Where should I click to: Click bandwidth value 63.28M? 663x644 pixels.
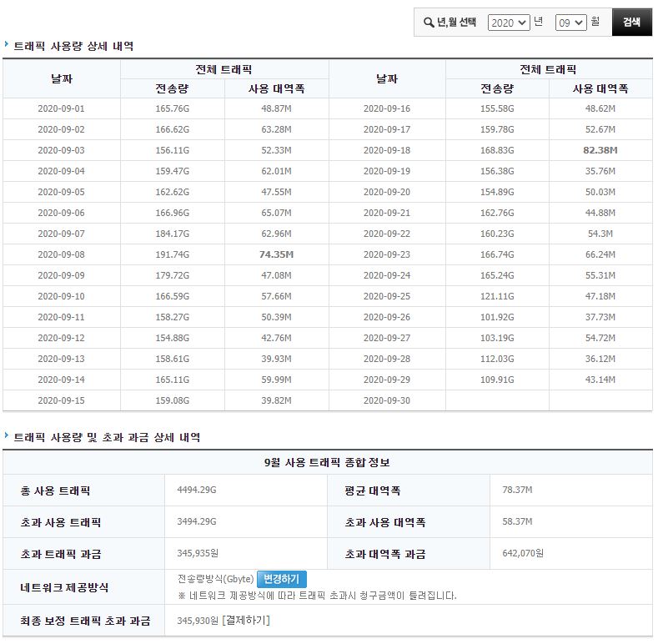point(276,129)
